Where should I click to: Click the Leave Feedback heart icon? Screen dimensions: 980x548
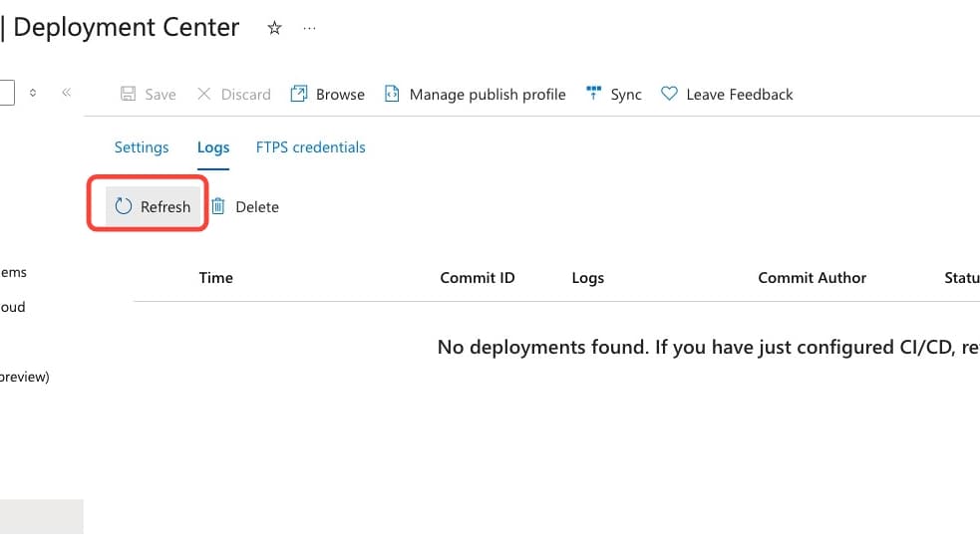[x=669, y=94]
